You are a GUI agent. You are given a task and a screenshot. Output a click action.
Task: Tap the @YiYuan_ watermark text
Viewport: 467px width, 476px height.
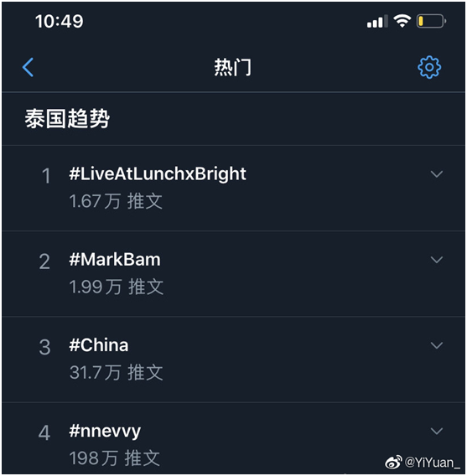pos(433,463)
